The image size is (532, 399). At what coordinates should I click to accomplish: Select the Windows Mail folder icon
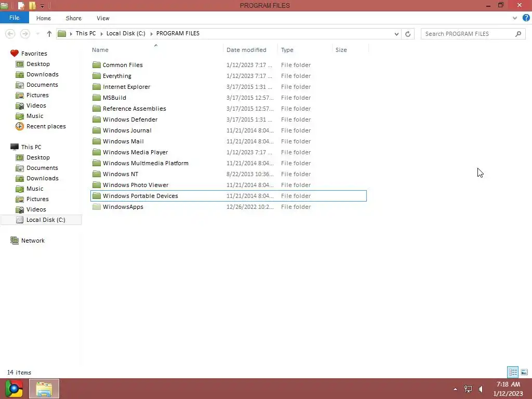coord(97,141)
